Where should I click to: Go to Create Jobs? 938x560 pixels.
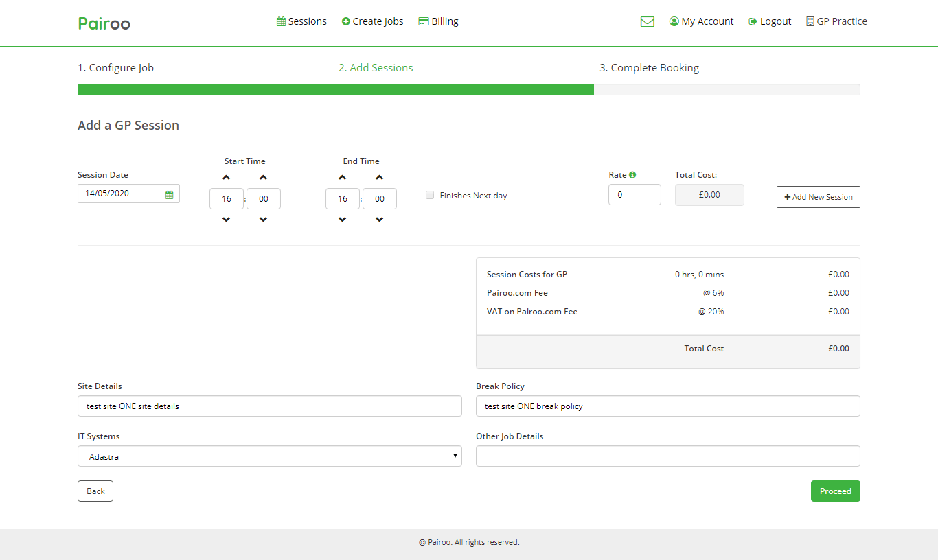(x=372, y=21)
